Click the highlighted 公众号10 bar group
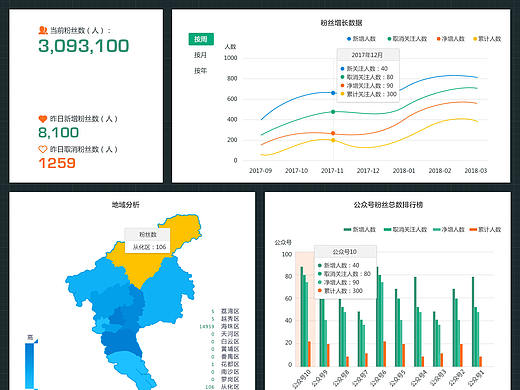Image resolution: width=520 pixels, height=390 pixels. click(305, 309)
